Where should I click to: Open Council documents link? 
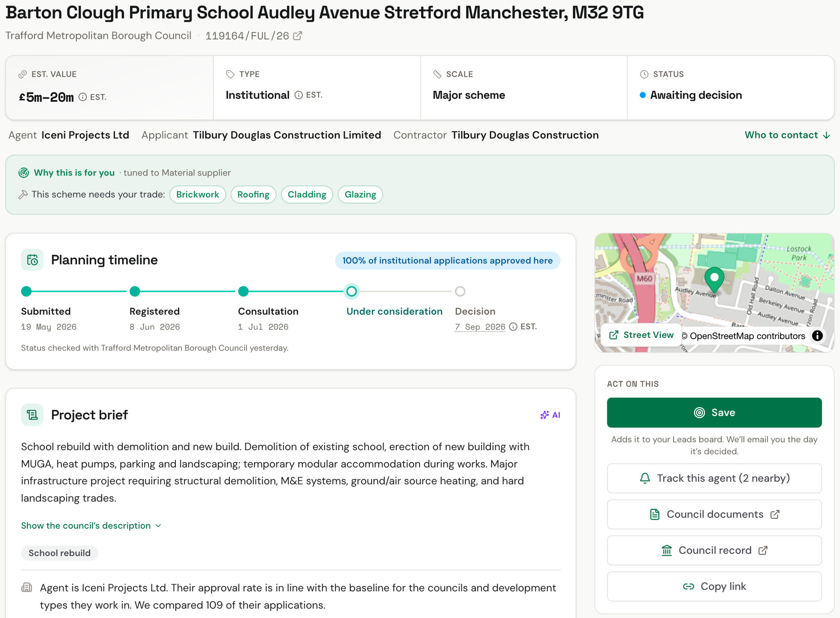point(715,514)
